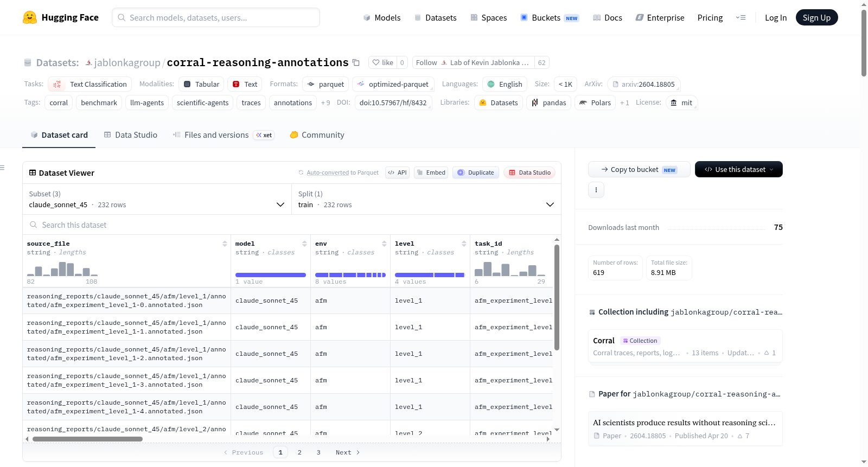The image size is (868, 467).
Task: Select the optimized-parquet format tag
Action: point(393,84)
